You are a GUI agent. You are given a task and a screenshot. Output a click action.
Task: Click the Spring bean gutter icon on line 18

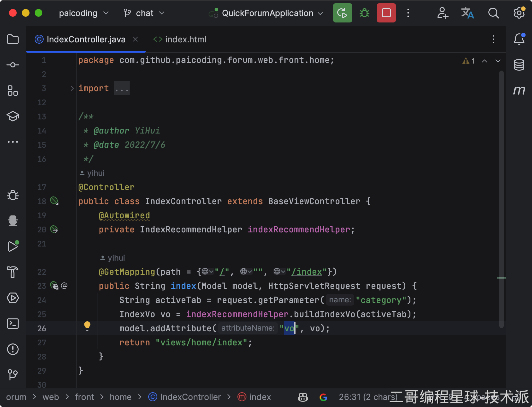pos(54,201)
